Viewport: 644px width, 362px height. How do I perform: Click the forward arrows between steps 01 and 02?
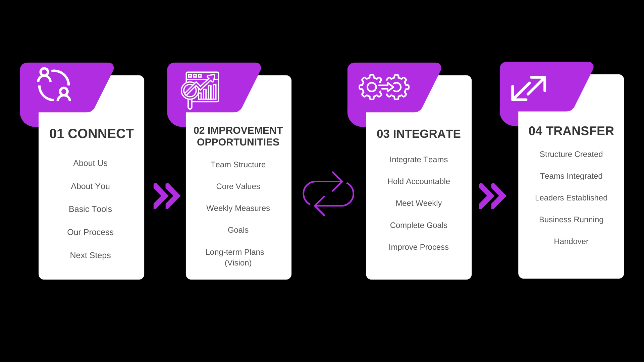tap(165, 193)
